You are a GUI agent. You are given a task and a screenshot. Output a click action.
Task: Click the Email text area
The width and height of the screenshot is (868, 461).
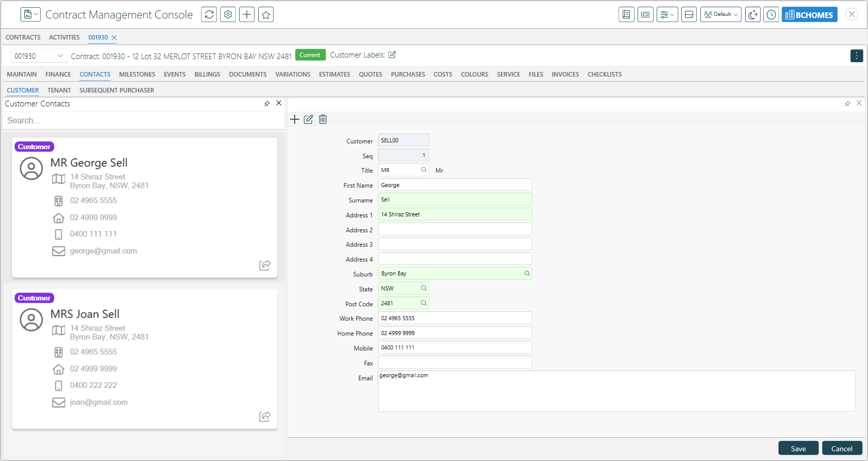[617, 391]
